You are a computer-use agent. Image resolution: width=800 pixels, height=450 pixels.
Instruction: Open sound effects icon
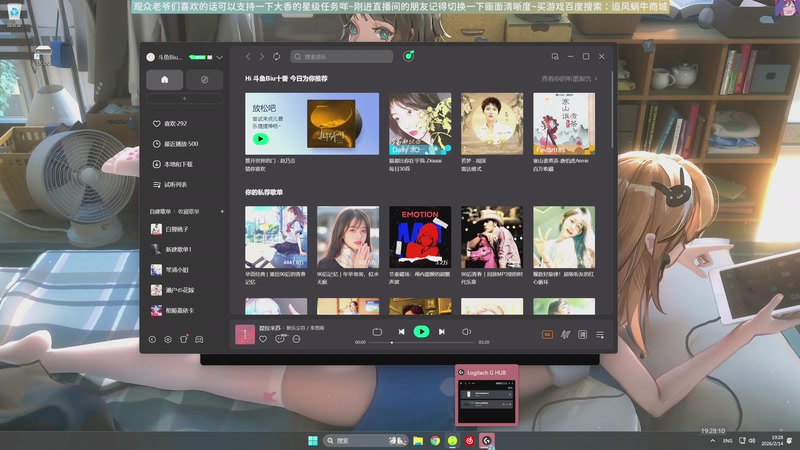pos(565,335)
